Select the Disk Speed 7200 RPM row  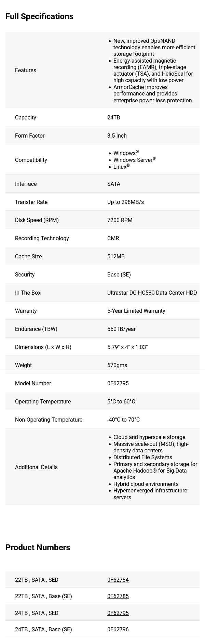pyautogui.click(x=102, y=220)
